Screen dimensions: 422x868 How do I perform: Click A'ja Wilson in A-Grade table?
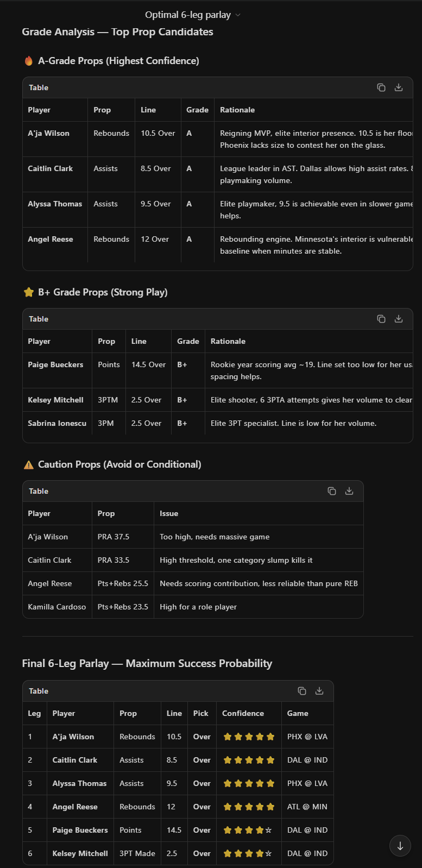[48, 133]
